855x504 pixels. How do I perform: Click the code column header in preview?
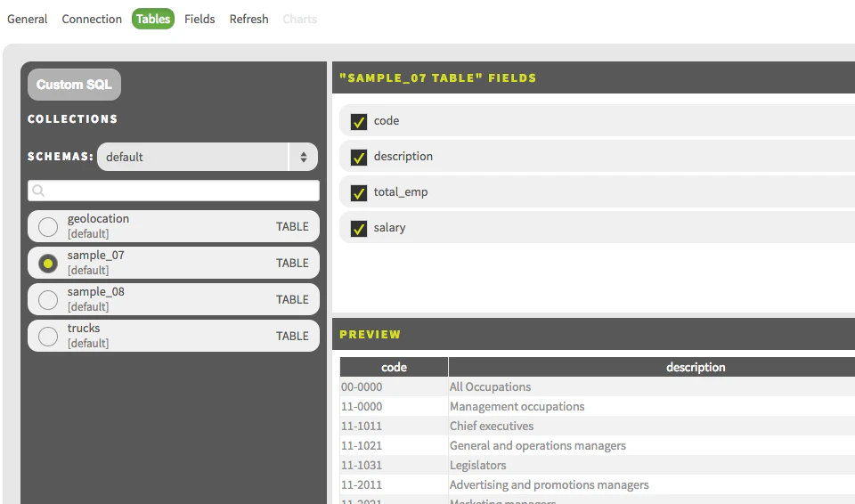tap(394, 367)
